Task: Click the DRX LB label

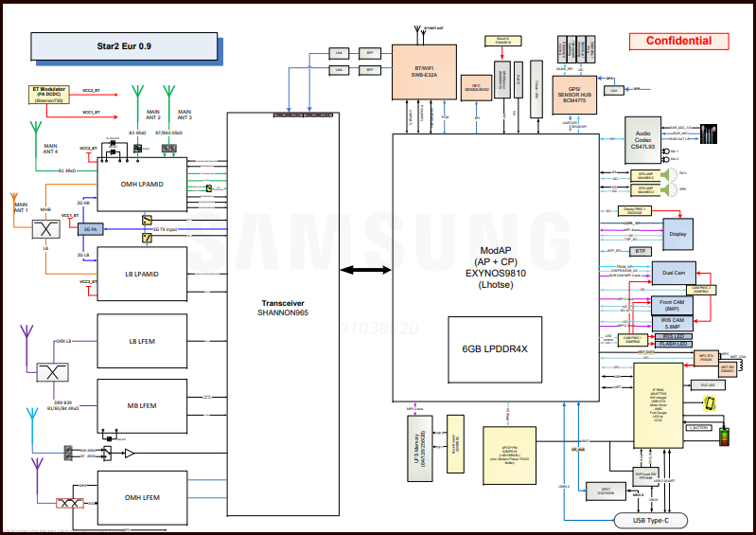Action: tap(63, 341)
